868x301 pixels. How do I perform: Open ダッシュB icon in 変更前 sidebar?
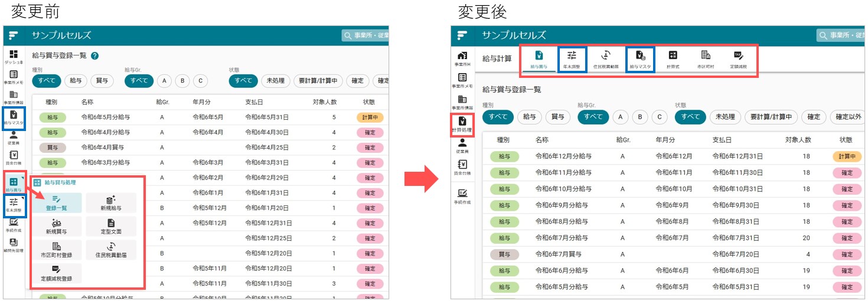tap(14, 57)
